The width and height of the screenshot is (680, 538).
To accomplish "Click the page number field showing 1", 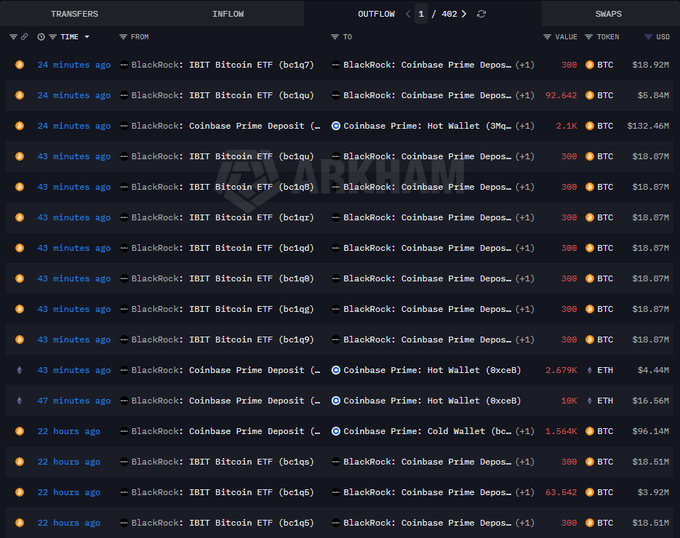I will (421, 14).
